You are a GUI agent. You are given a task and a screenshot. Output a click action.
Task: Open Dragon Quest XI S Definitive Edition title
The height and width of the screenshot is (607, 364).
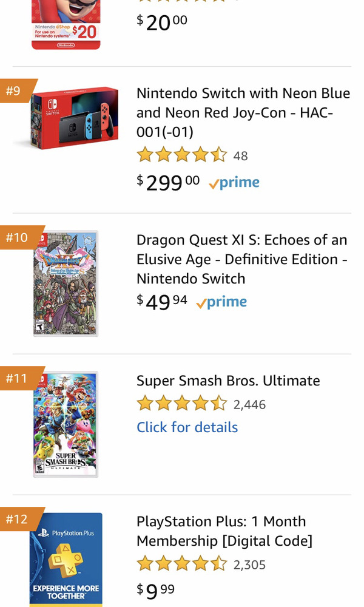(241, 259)
